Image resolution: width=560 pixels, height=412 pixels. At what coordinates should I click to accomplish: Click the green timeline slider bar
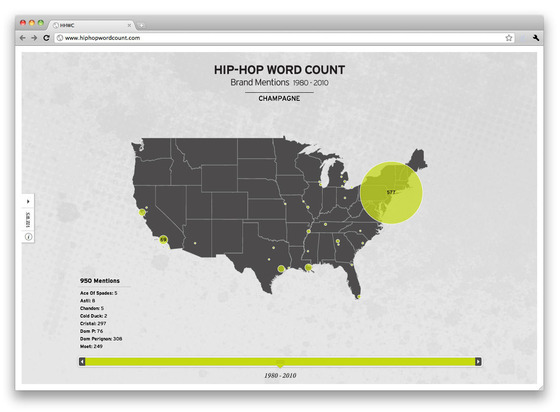(280, 362)
